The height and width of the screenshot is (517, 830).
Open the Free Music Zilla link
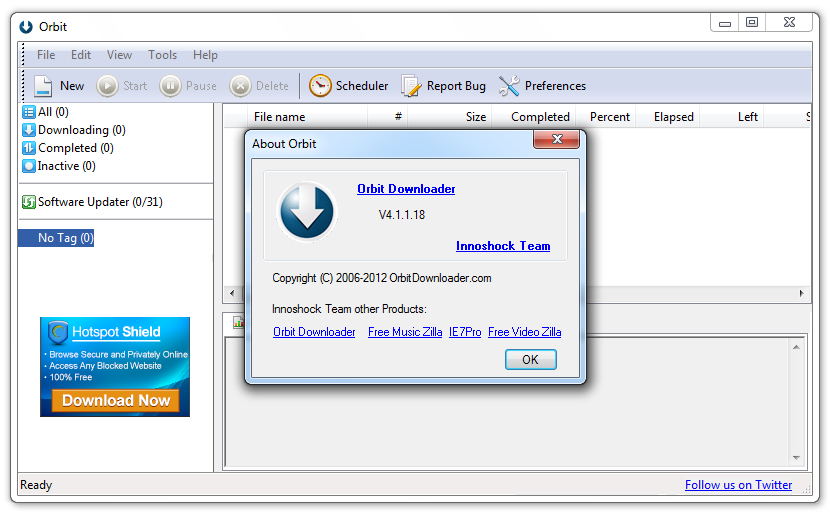405,332
